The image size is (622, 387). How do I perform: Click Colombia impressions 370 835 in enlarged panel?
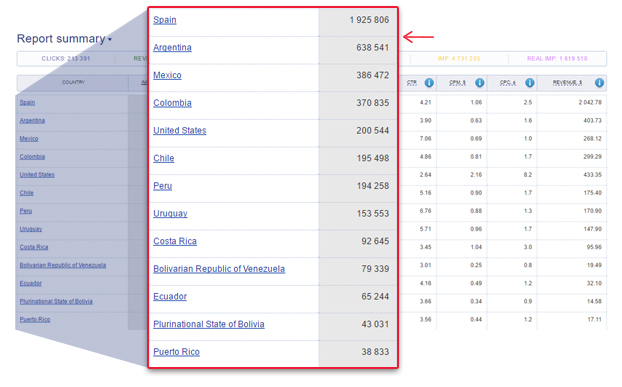click(372, 103)
